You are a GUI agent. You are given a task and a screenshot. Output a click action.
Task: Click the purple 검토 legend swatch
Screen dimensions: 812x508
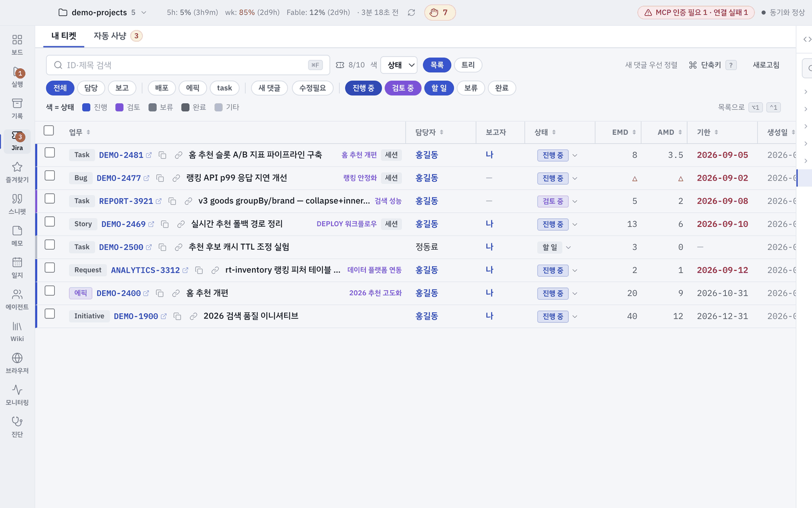119,107
